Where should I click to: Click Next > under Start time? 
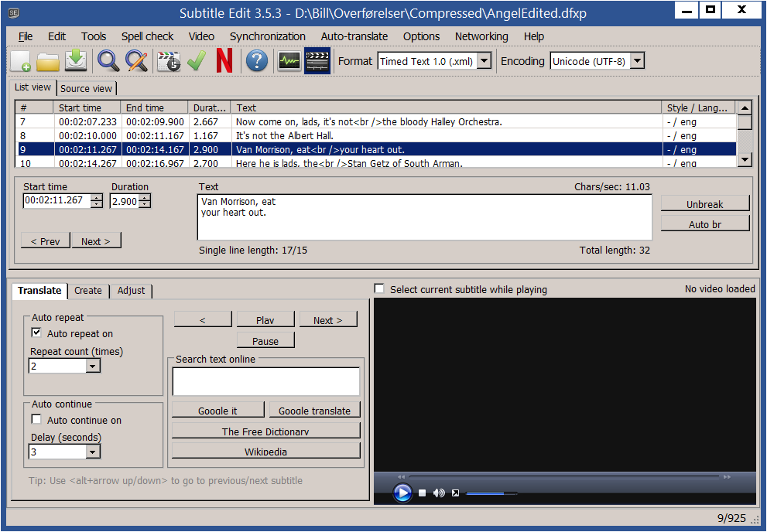pos(96,240)
